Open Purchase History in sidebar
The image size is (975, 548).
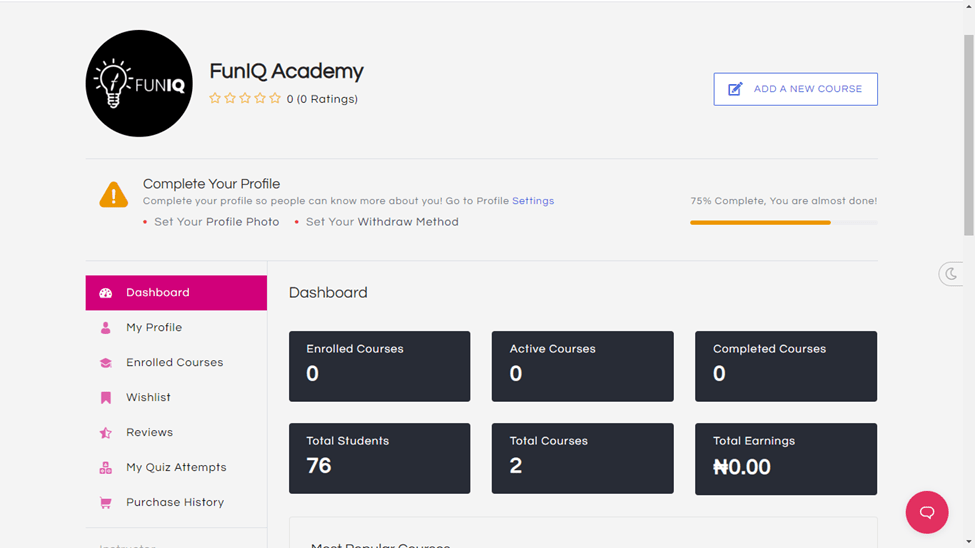click(176, 502)
